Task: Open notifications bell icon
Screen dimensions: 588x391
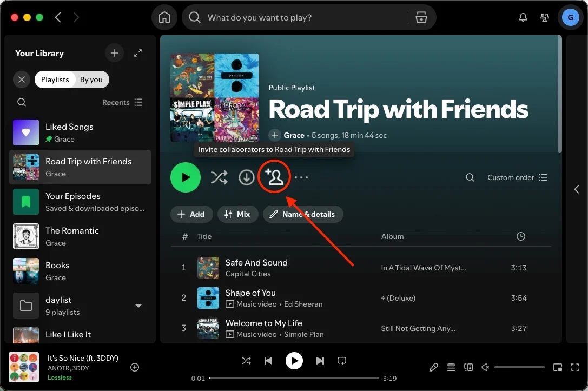Action: coord(523,17)
